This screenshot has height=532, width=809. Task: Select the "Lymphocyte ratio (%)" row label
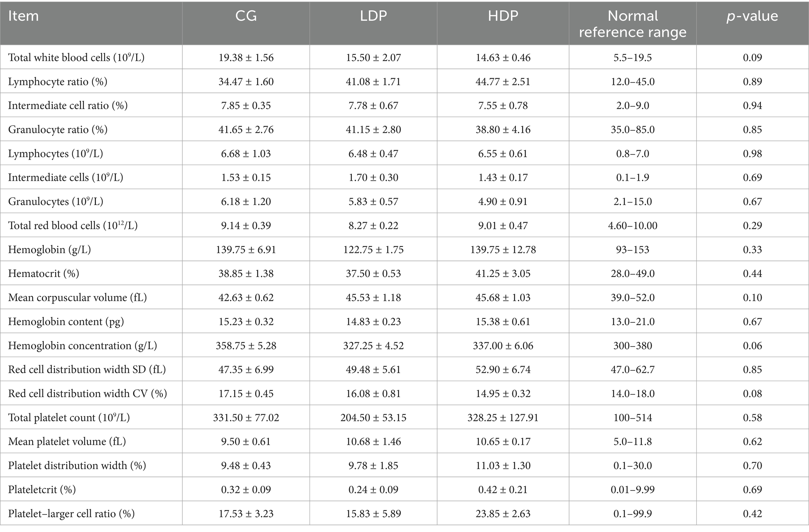58,81
